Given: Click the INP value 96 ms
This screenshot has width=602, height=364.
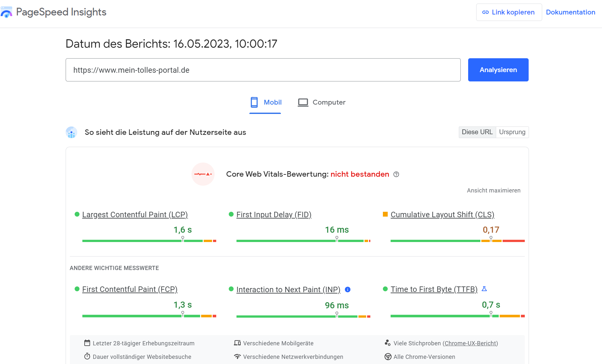Looking at the screenshot, I should click(x=337, y=305).
